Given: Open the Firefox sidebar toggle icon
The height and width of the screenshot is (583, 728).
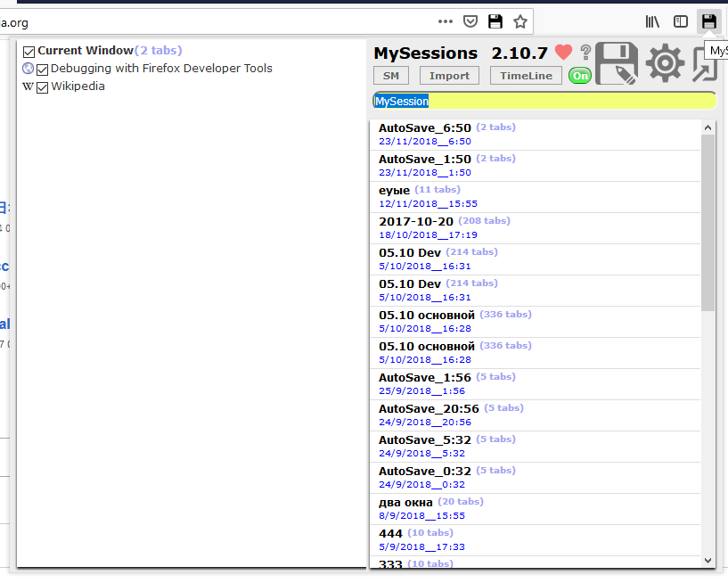Looking at the screenshot, I should point(680,21).
